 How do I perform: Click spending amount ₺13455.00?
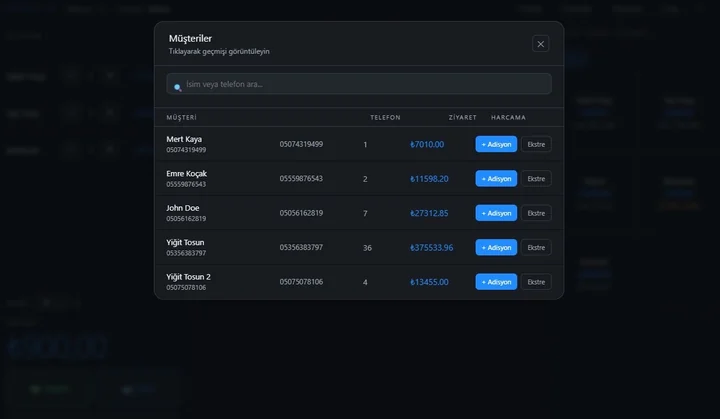tap(429, 283)
